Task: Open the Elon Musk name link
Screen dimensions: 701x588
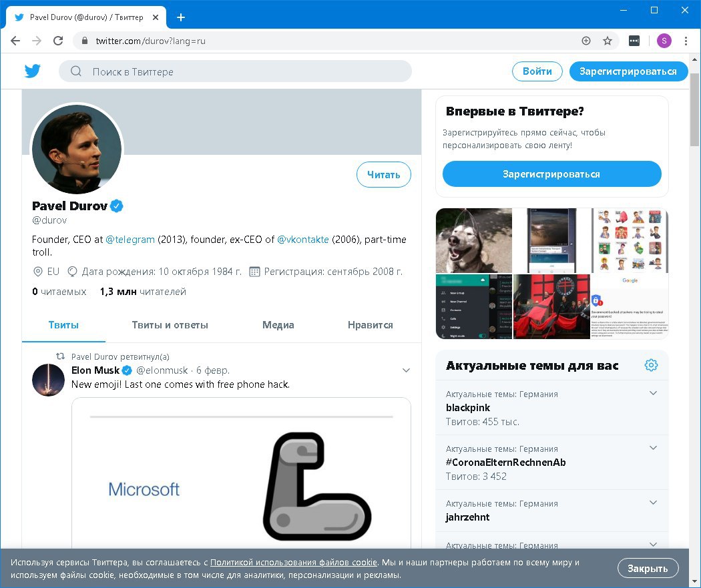Action: (95, 370)
